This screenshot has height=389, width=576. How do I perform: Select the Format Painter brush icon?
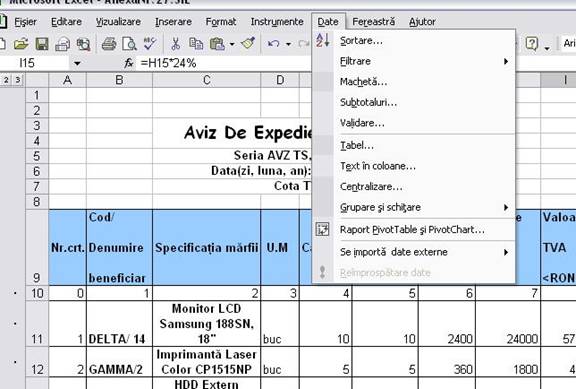point(248,43)
